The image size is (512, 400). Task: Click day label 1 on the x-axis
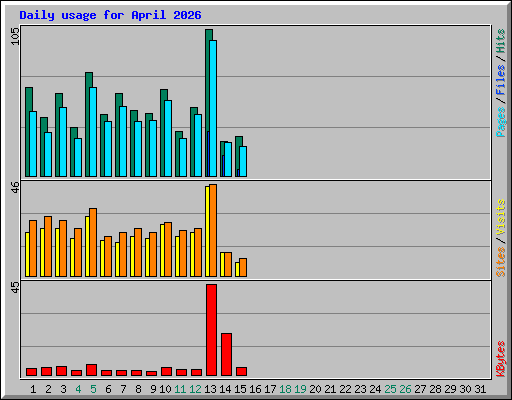(33, 389)
